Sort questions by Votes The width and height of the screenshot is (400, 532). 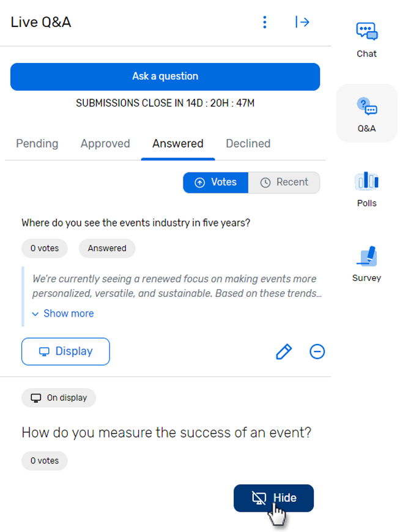216,182
